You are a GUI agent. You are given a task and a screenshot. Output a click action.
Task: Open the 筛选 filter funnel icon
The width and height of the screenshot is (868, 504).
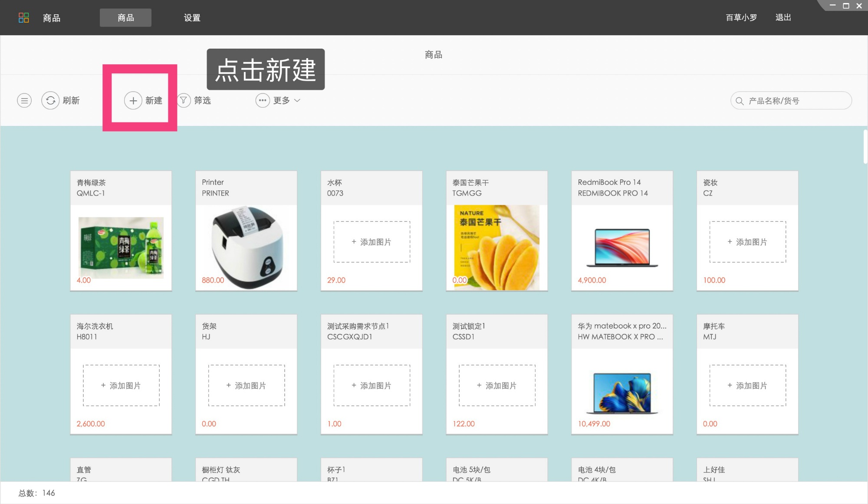[x=184, y=100]
